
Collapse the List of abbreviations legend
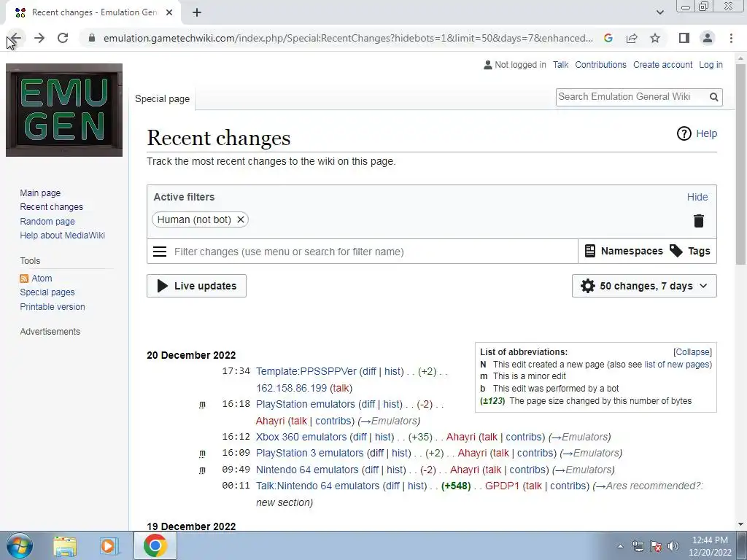pos(693,352)
